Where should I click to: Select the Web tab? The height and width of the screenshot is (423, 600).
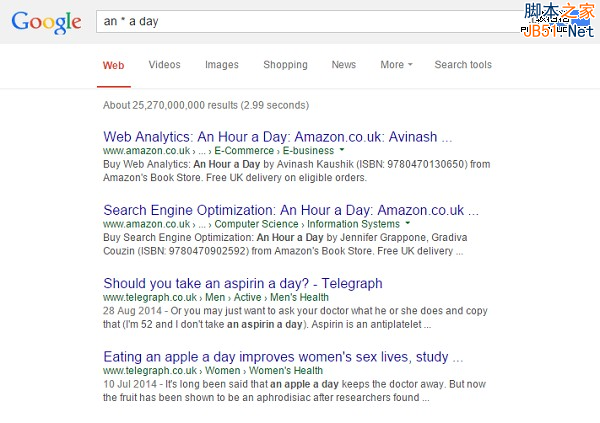click(113, 65)
